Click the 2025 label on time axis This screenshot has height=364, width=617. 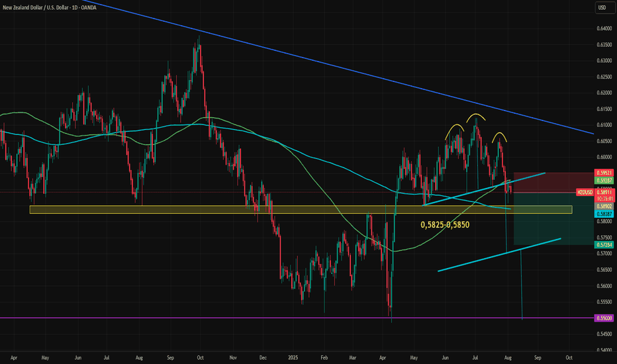pyautogui.click(x=293, y=357)
